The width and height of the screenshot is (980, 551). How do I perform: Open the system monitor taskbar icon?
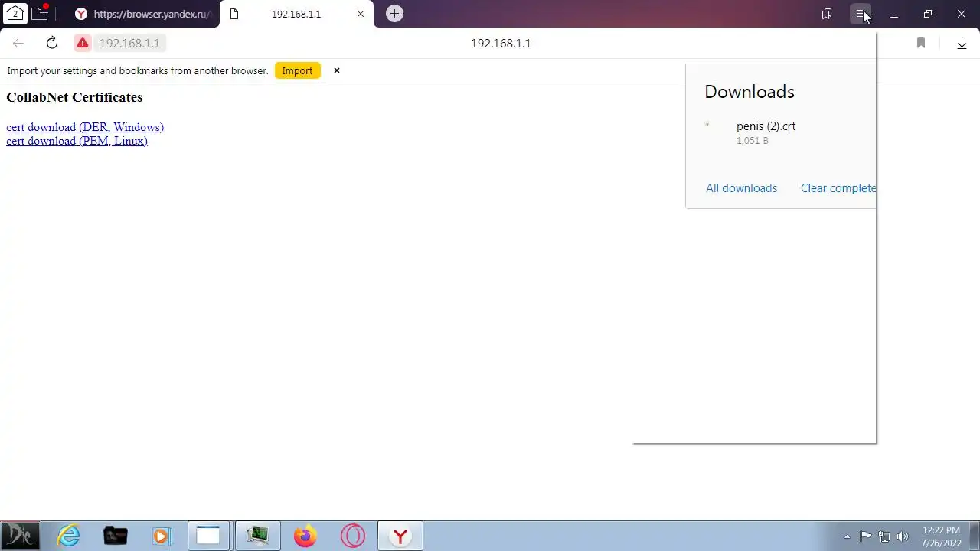(x=257, y=536)
